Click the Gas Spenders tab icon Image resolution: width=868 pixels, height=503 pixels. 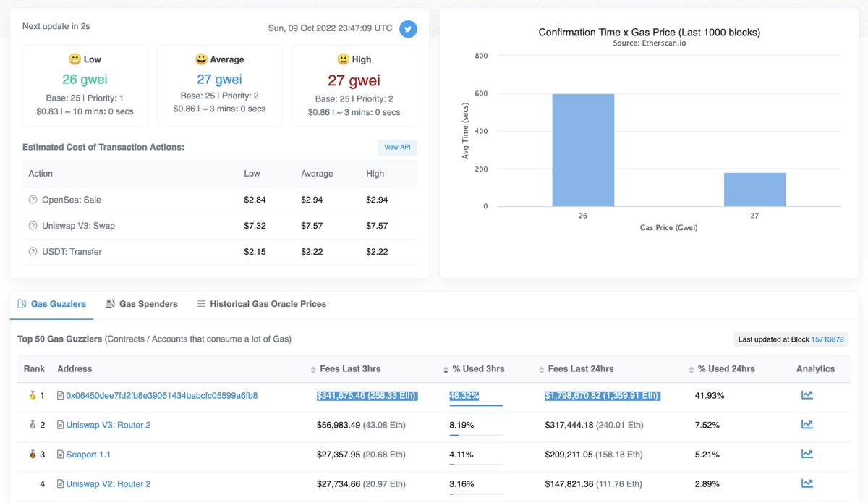(x=111, y=304)
